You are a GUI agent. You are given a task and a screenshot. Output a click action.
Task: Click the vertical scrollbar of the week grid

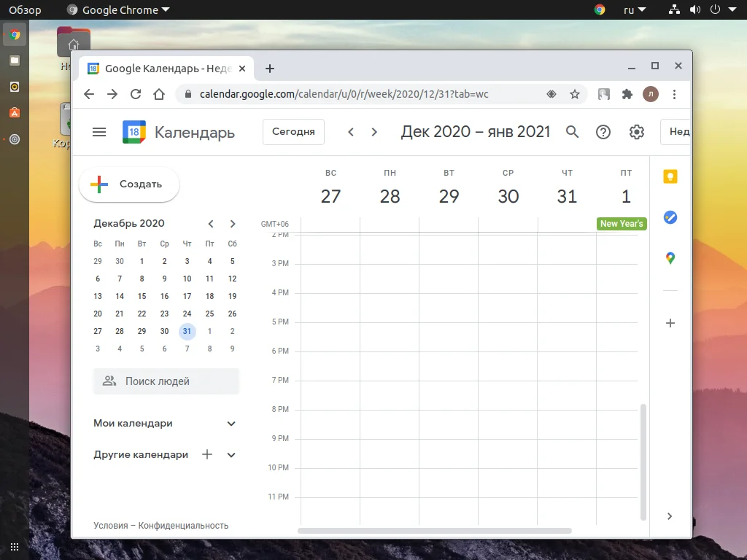coord(643,462)
